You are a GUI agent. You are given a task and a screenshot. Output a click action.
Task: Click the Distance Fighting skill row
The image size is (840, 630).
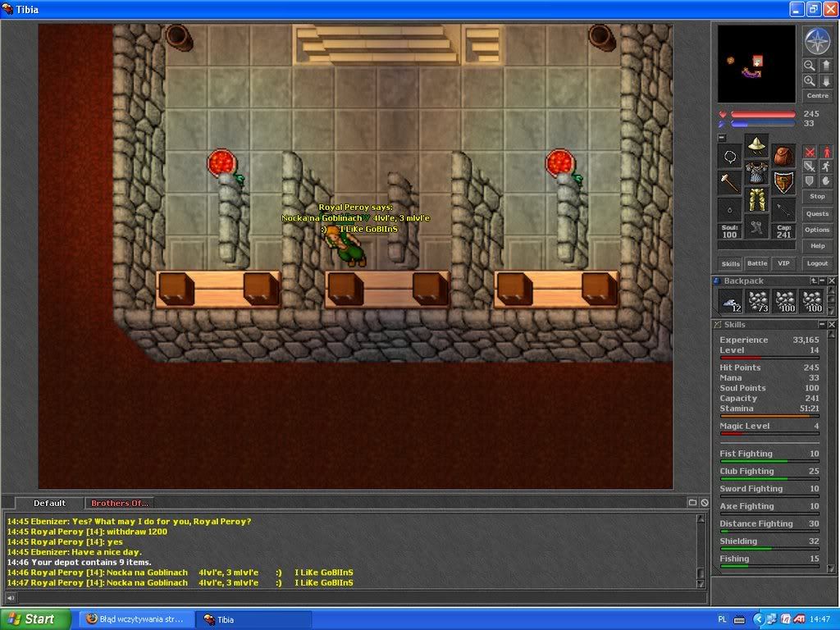pyautogui.click(x=769, y=524)
